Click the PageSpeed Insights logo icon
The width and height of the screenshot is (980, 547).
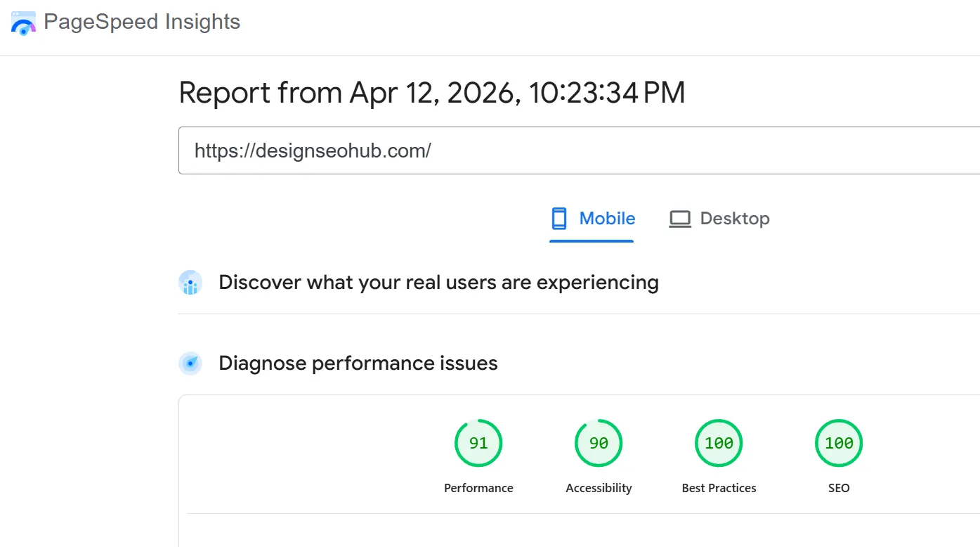coord(23,23)
